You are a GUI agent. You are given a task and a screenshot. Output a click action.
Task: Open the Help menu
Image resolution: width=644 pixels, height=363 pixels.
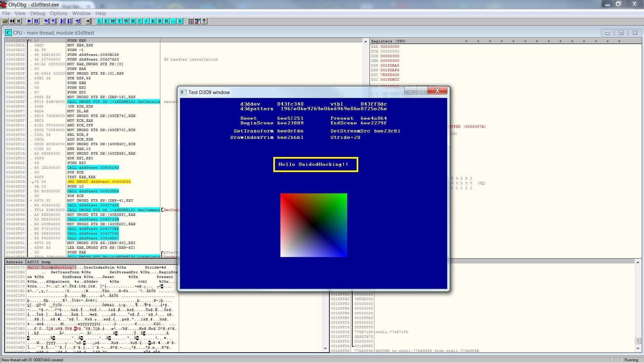(x=101, y=13)
